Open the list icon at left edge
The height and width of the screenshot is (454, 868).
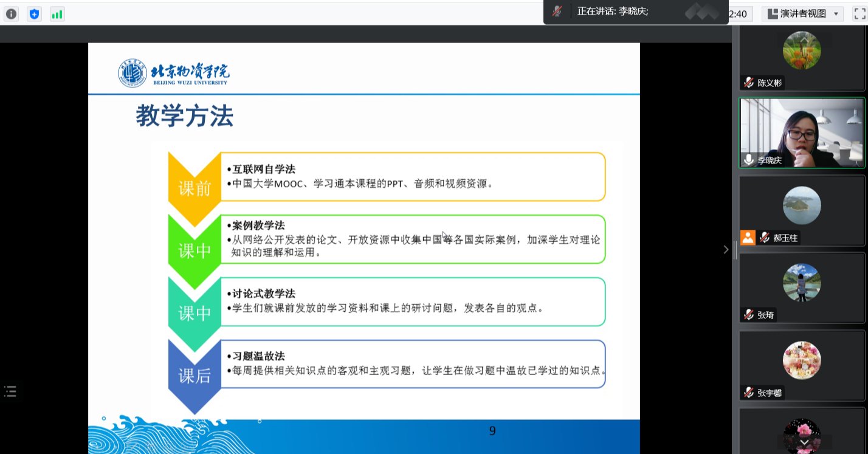(x=10, y=391)
